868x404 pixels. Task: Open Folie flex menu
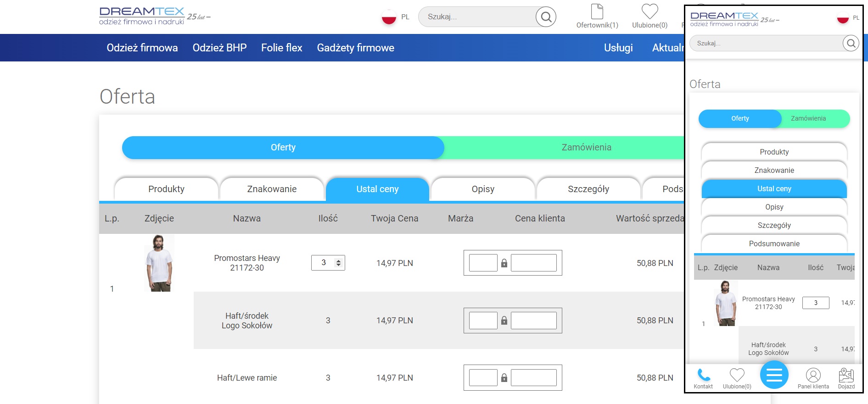point(281,48)
